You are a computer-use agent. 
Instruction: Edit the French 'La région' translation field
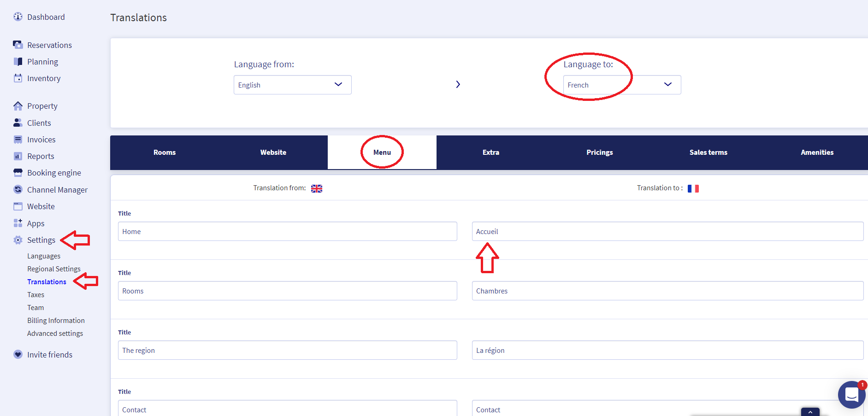coord(667,350)
